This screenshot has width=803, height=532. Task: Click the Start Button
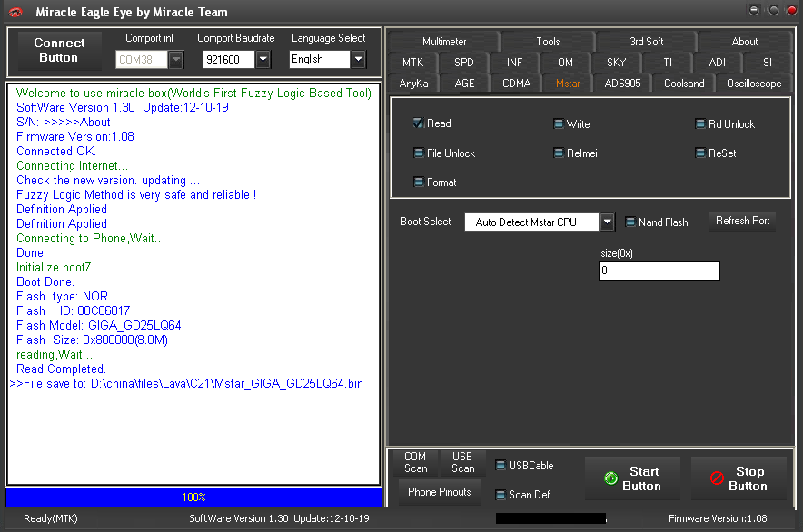(x=633, y=478)
